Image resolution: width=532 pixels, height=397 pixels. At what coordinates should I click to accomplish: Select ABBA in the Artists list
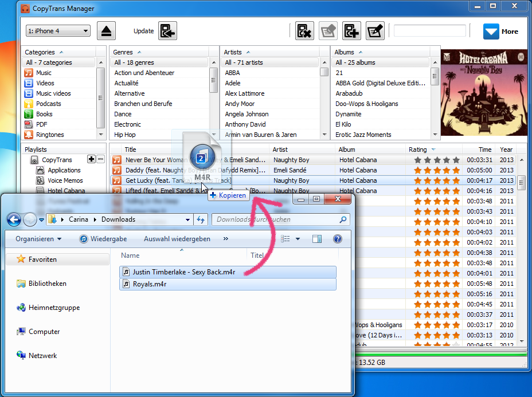click(x=232, y=73)
